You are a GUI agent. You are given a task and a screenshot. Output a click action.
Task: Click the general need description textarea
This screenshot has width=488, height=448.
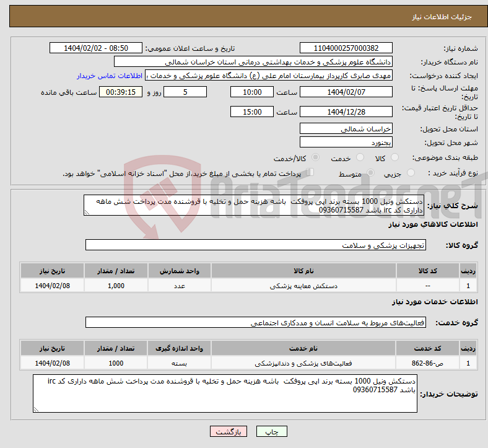click(254, 206)
